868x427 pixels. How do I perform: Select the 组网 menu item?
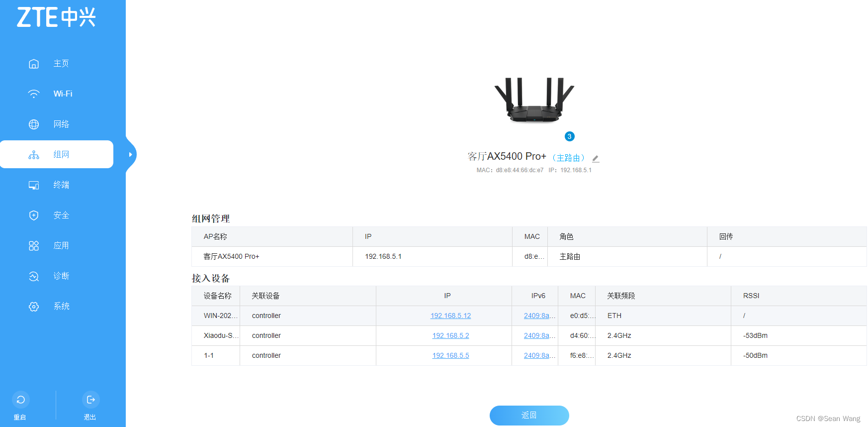point(57,154)
